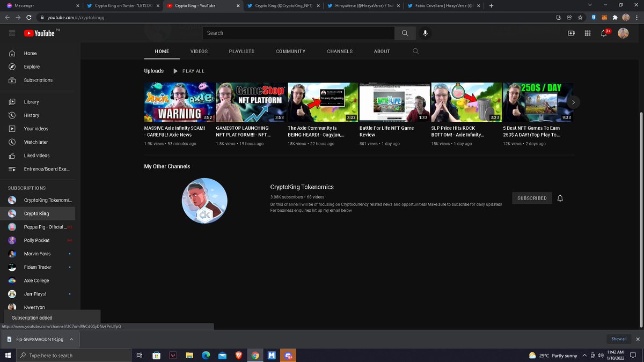Open Polly Pocket subscription in sidebar
This screenshot has height=362, width=644.
(x=38, y=240)
